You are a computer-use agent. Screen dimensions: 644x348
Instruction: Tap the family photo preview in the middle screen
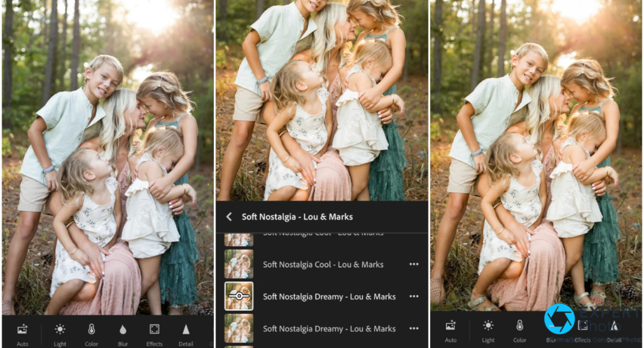pos(322,100)
